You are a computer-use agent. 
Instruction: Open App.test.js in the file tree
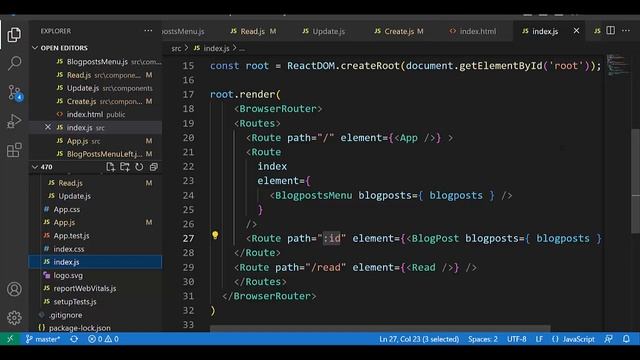(96, 236)
